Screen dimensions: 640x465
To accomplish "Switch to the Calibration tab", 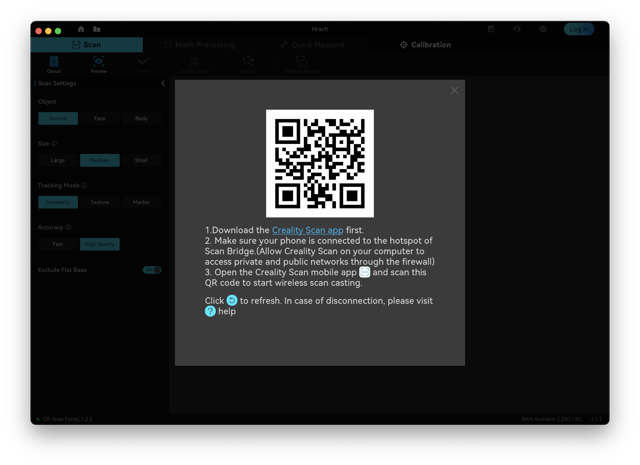I will 425,45.
